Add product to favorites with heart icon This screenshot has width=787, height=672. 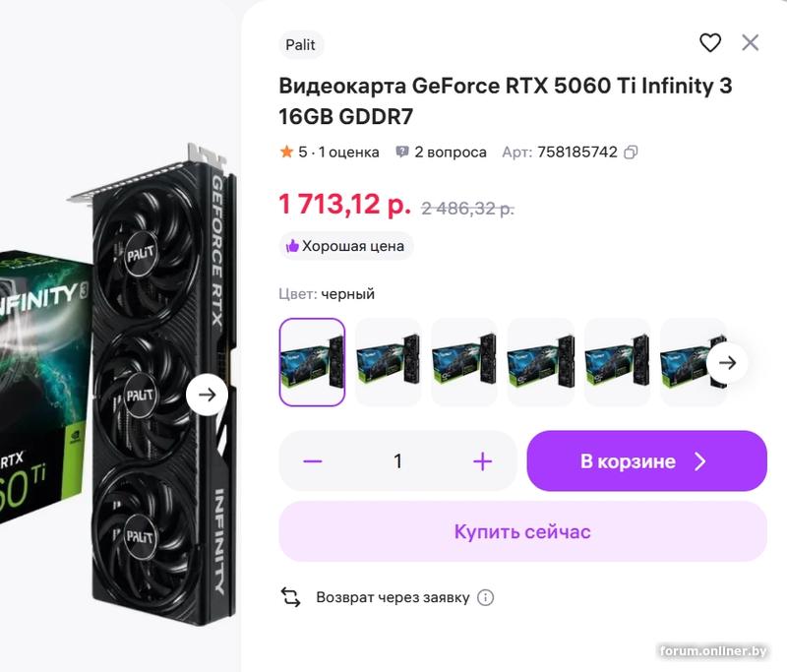(709, 42)
